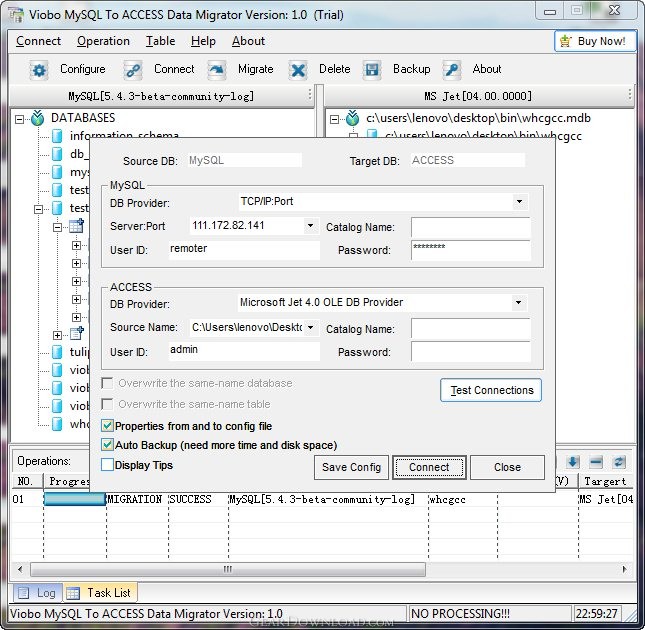Viewport: 645px width, 630px height.
Task: Click the Test Connections button
Action: (x=491, y=391)
